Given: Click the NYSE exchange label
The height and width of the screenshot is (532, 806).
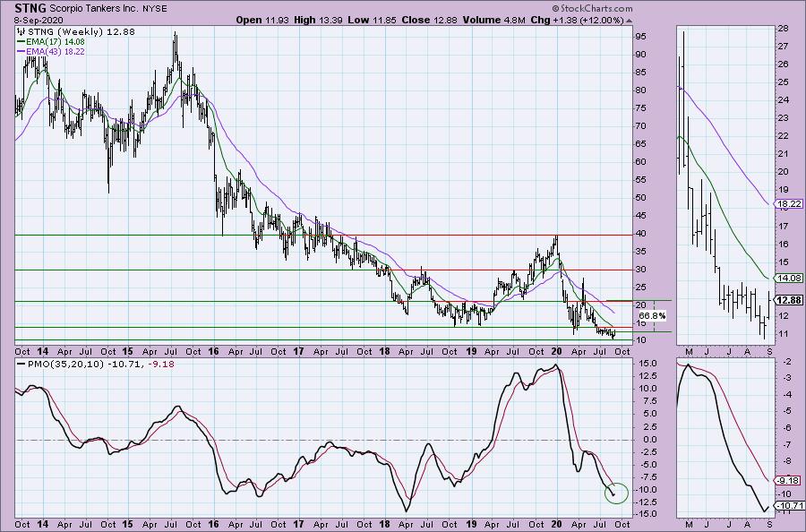Looking at the screenshot, I should coord(155,9).
